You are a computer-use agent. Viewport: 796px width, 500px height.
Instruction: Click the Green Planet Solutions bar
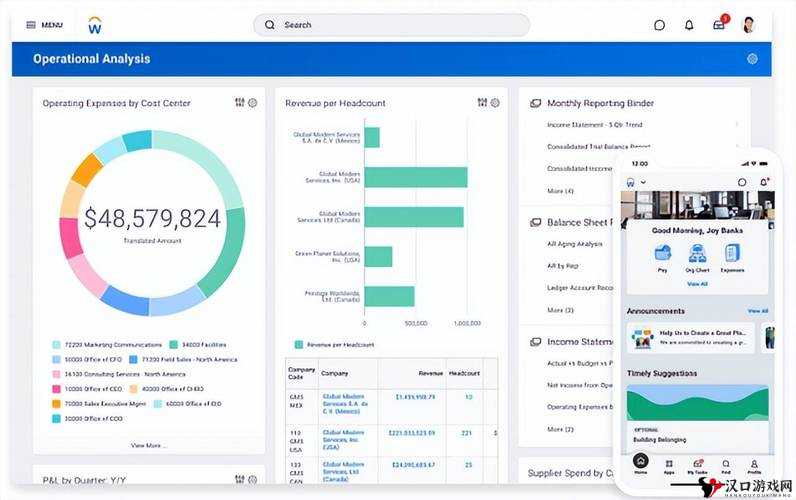coord(378,256)
